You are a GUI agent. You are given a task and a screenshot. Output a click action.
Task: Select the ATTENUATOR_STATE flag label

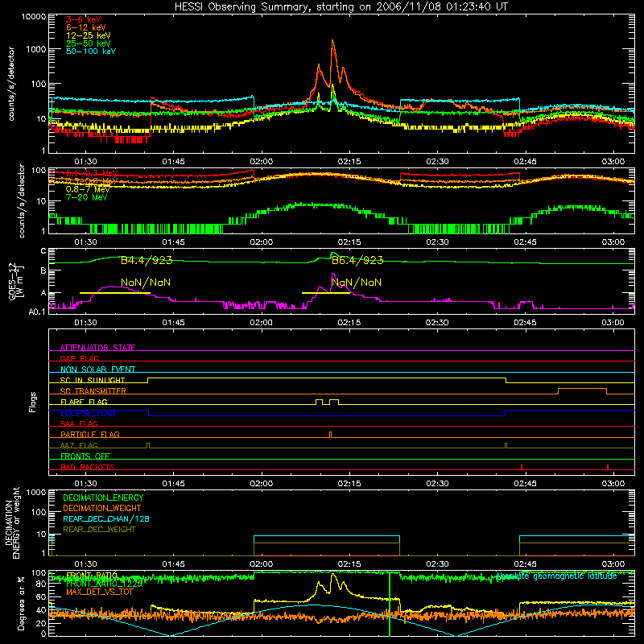97,348
